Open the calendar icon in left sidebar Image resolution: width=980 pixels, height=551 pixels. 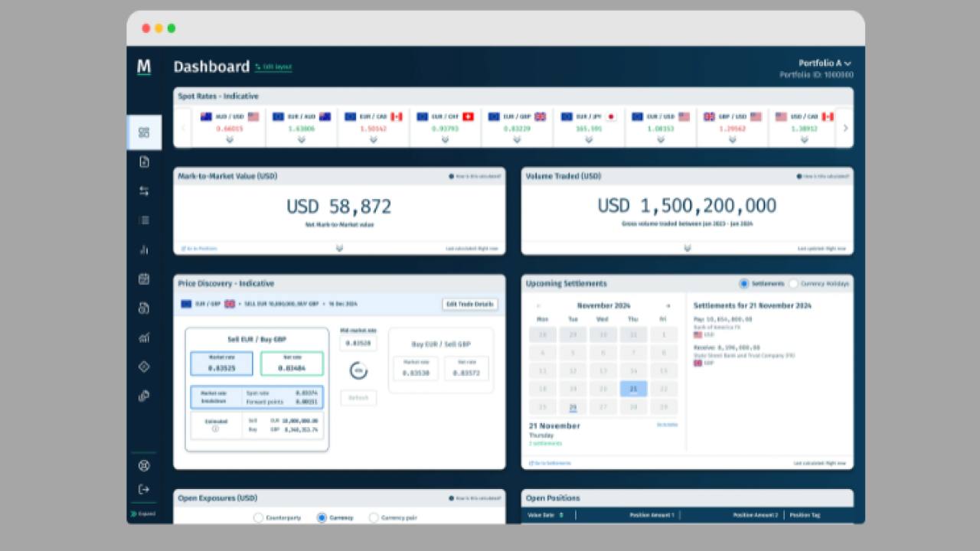[x=144, y=279]
